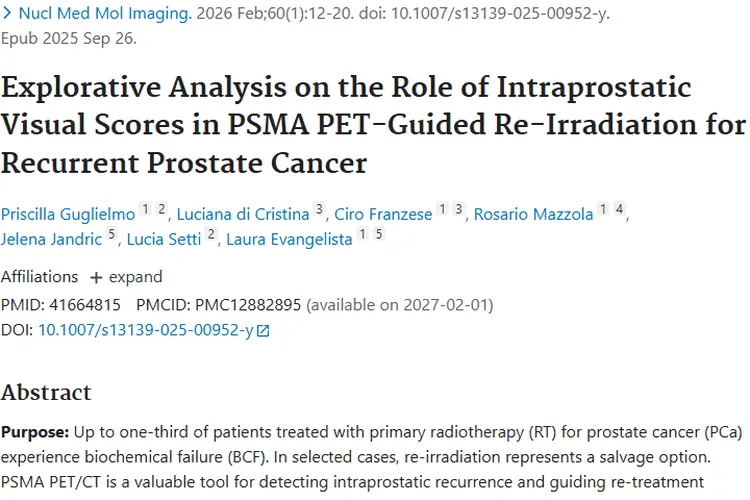The width and height of the screenshot is (750, 500).
Task: Open author Lucia Setti's page
Action: [164, 240]
